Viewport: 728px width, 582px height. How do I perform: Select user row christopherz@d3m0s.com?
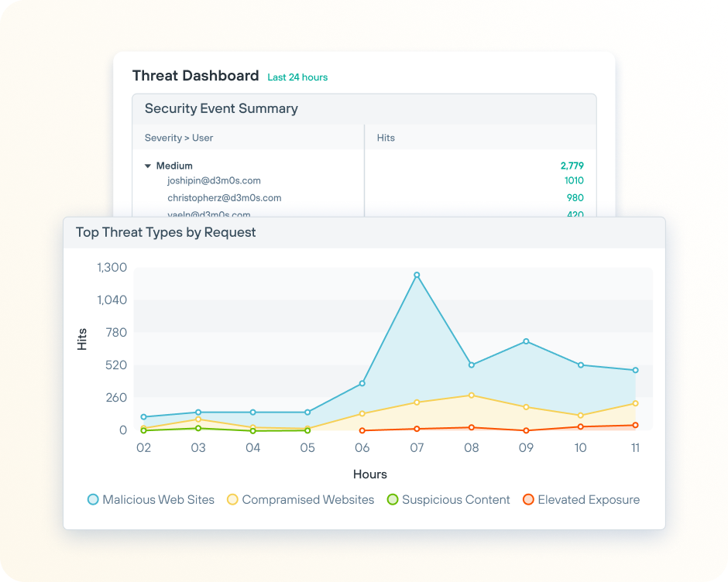[x=225, y=197]
